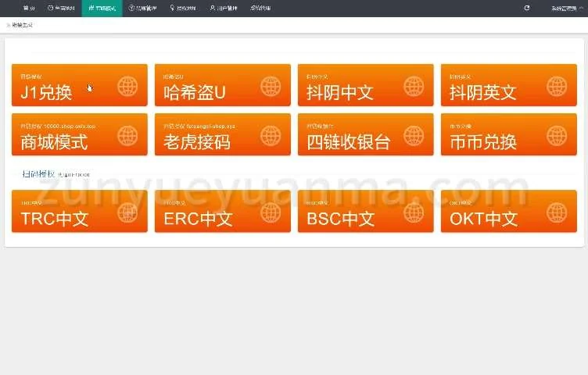
Task: Click the blue section heading above TRC中文
Action: point(38,174)
